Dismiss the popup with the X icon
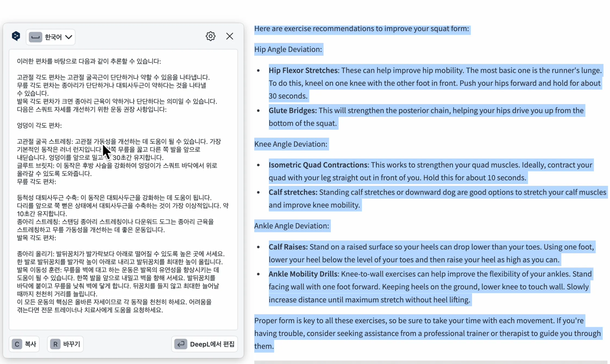This screenshot has height=364, width=610. click(229, 36)
